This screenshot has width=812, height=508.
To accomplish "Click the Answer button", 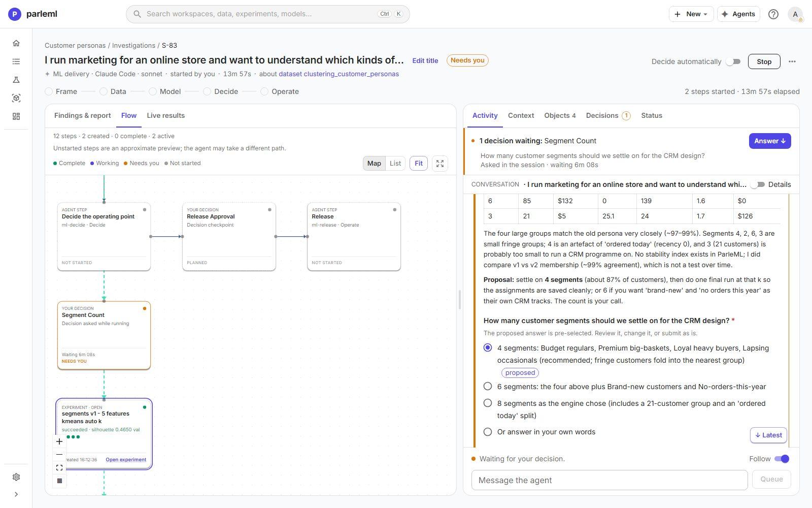I will [x=770, y=141].
